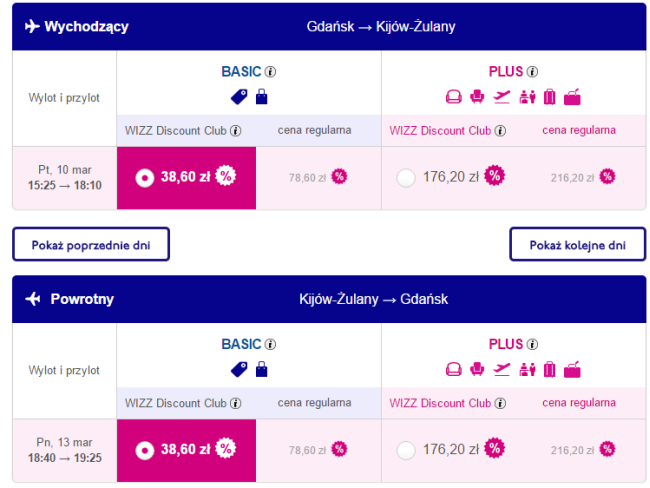Select outbound PLUS 176,20 zł fare radio
The height and width of the screenshot is (488, 650).
pyautogui.click(x=405, y=178)
